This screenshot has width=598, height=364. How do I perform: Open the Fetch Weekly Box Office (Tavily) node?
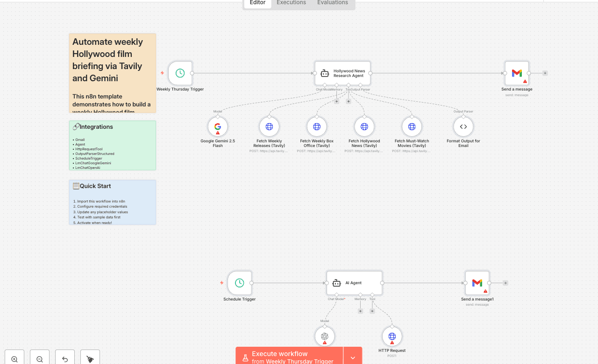coord(316,126)
